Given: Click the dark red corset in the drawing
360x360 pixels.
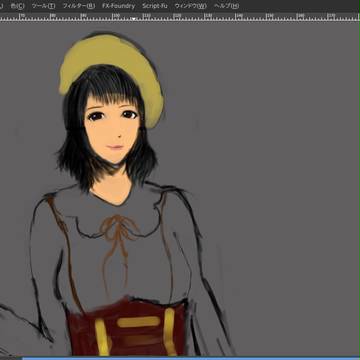Looking at the screenshot, I should pyautogui.click(x=126, y=327).
